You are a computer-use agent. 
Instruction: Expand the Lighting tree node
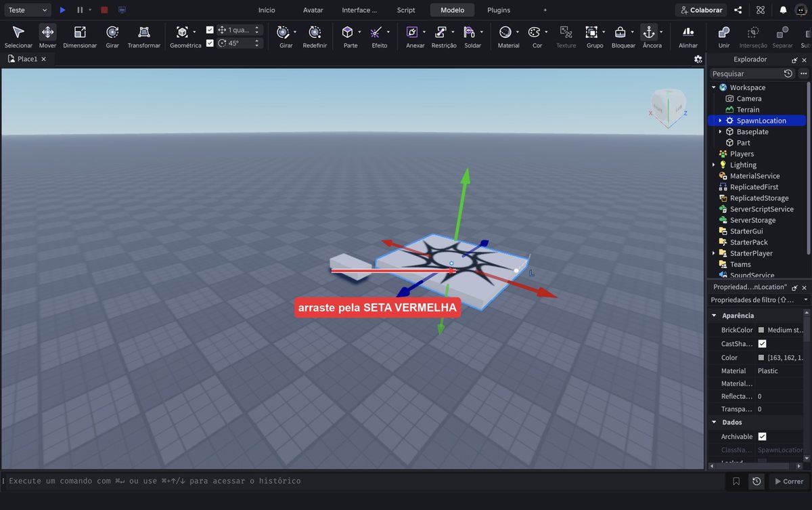point(714,165)
